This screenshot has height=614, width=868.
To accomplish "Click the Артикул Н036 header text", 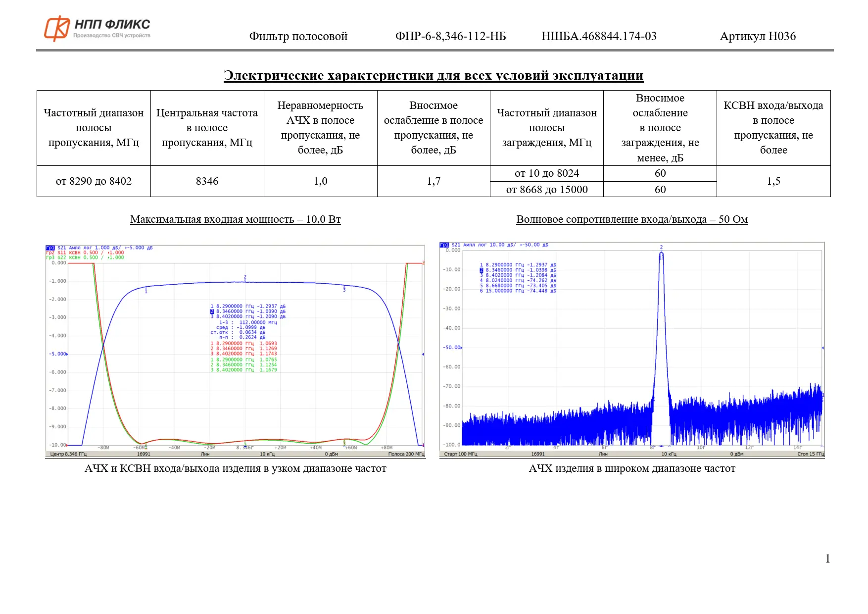I will (757, 36).
